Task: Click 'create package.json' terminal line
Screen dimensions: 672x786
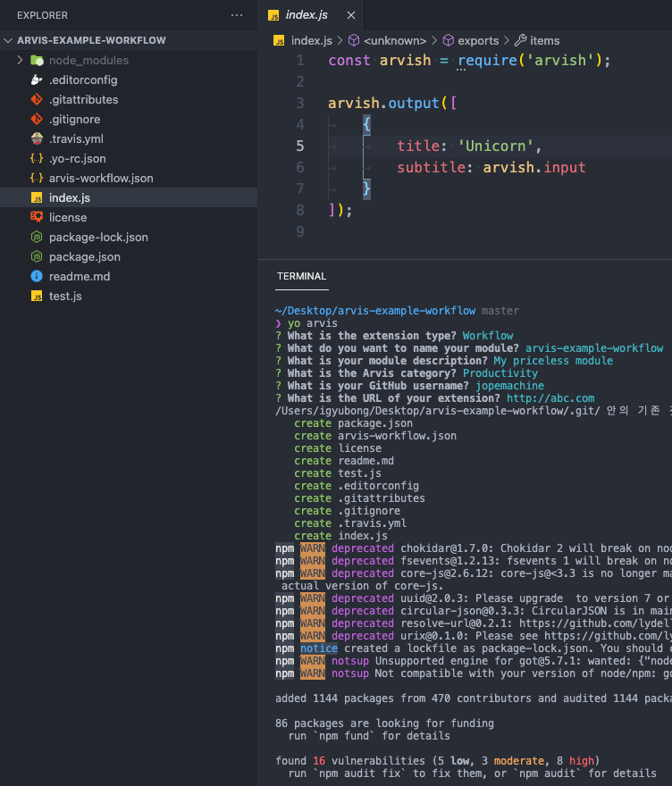Action: (x=353, y=423)
